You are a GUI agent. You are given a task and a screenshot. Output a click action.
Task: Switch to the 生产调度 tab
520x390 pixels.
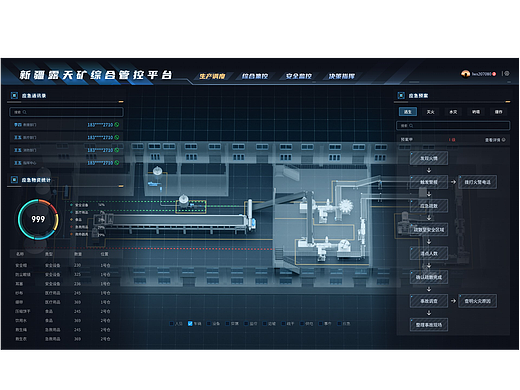[212, 76]
